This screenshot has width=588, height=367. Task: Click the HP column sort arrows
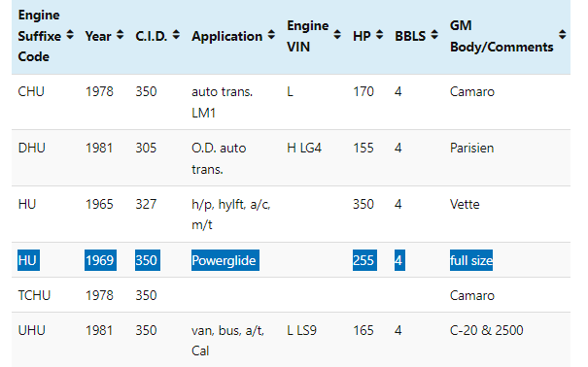pos(379,35)
